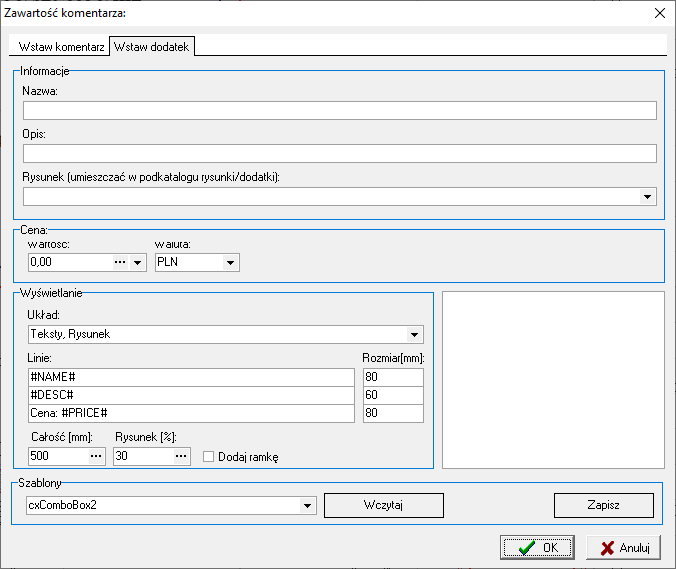The width and height of the screenshot is (676, 569).
Task: Switch to the Wstaw komentarz tab
Action: (61, 47)
